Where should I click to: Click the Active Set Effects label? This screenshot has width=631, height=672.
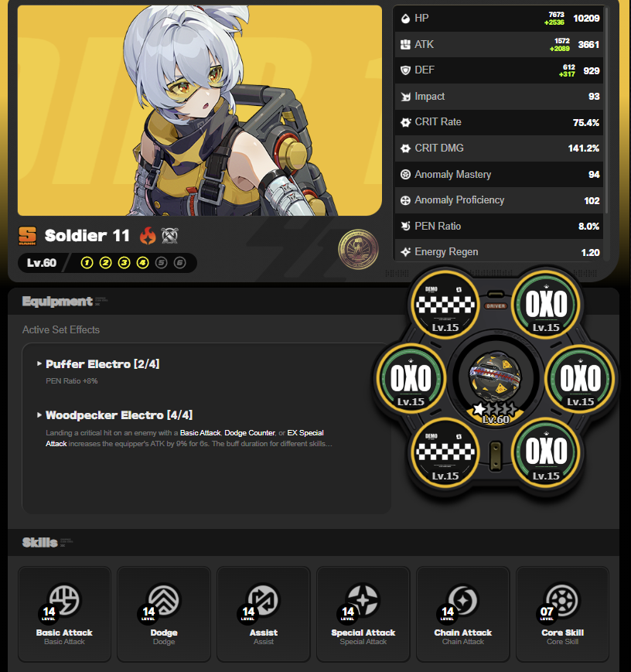click(x=61, y=329)
